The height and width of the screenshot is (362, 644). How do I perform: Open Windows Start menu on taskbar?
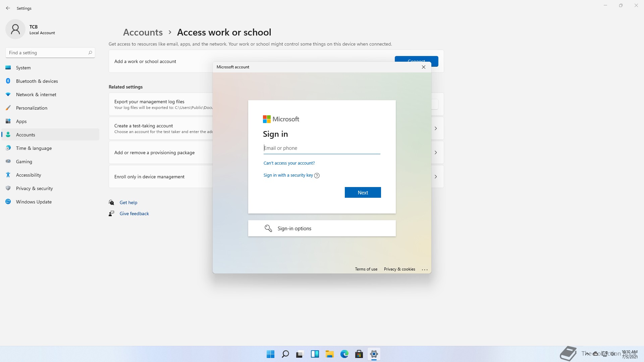270,354
